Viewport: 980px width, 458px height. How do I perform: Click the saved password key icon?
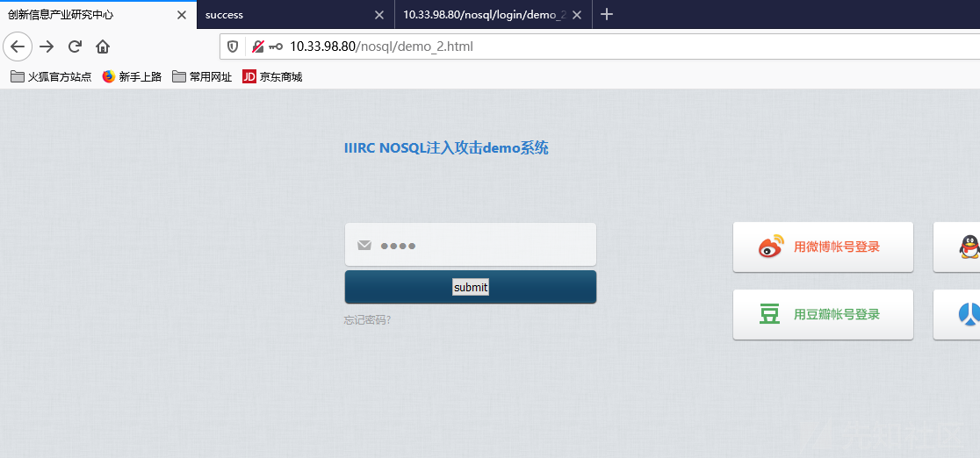276,47
